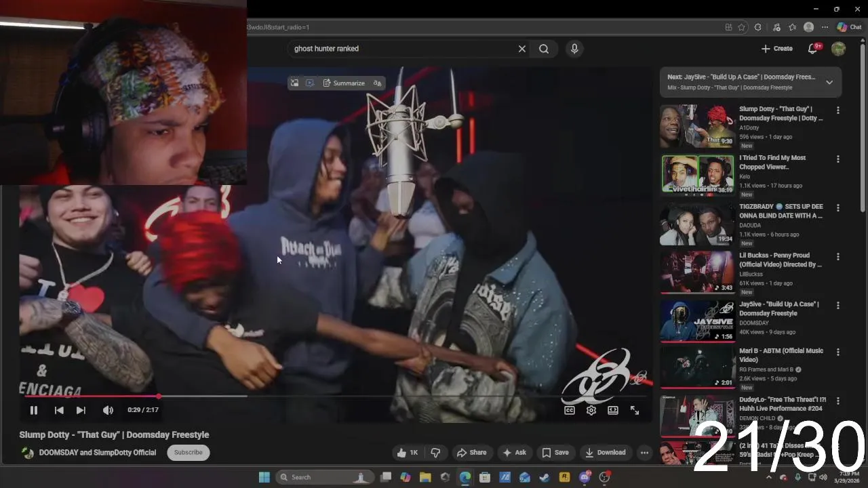Open Jay5ive 'Build Up A Case' title
Viewport: 868px width, 488px height.
click(x=779, y=309)
